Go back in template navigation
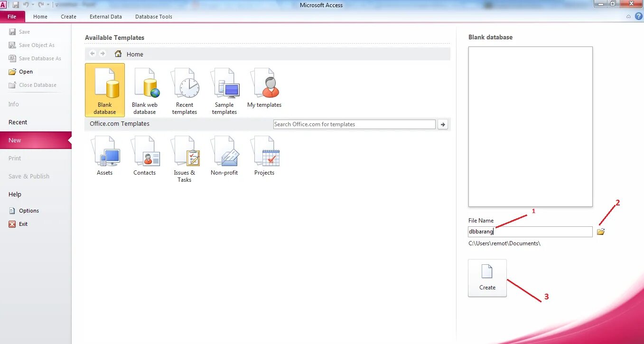Viewport: 644px width, 344px height. pos(93,54)
